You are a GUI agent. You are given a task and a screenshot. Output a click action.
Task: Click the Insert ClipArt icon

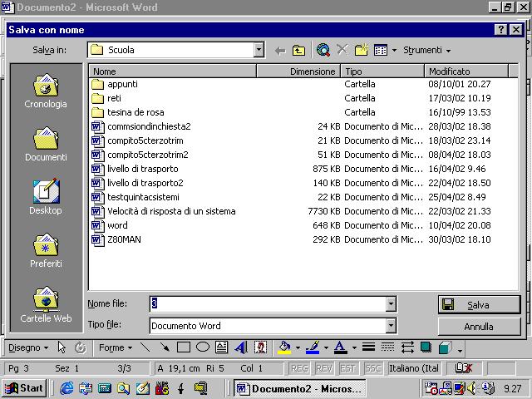[260, 347]
